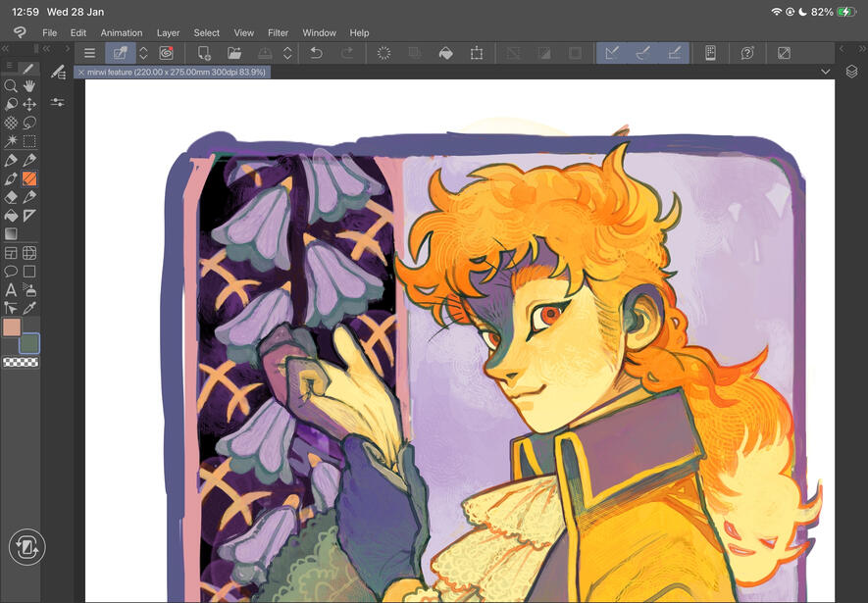Image resolution: width=868 pixels, height=603 pixels.
Task: Open the Animation menu
Action: (122, 32)
